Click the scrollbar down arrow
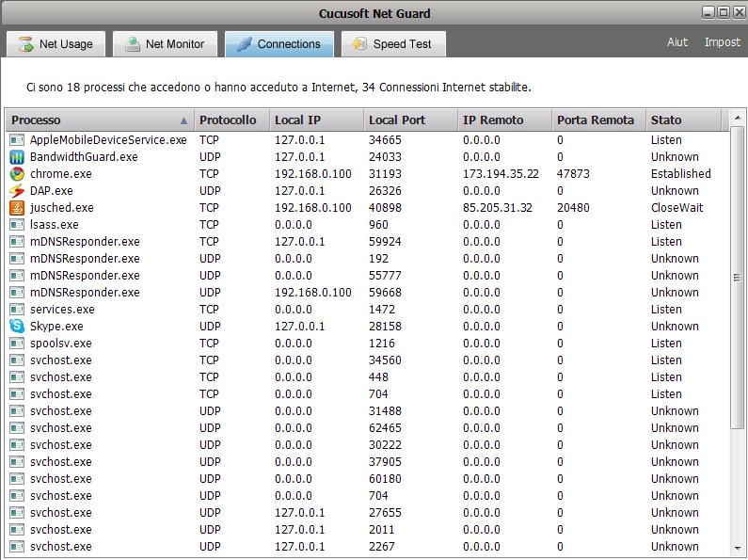The image size is (748, 560). pyautogui.click(x=738, y=549)
